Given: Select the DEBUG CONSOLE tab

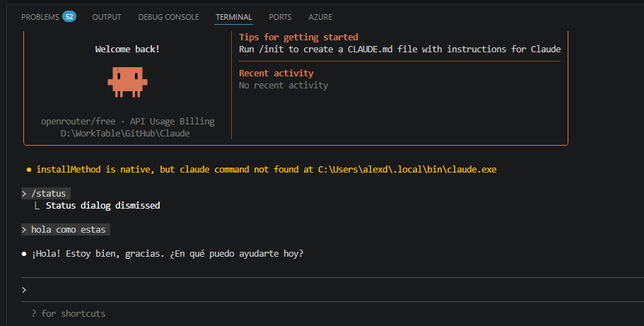Looking at the screenshot, I should click(x=168, y=16).
